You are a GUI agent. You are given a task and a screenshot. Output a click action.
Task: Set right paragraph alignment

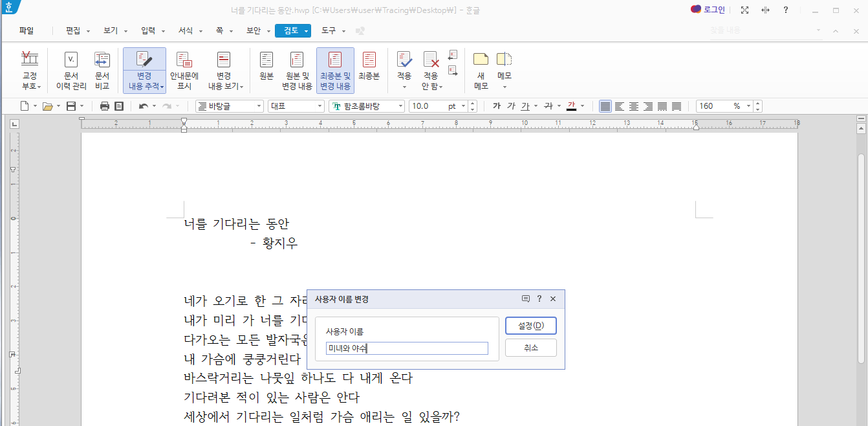coord(648,106)
